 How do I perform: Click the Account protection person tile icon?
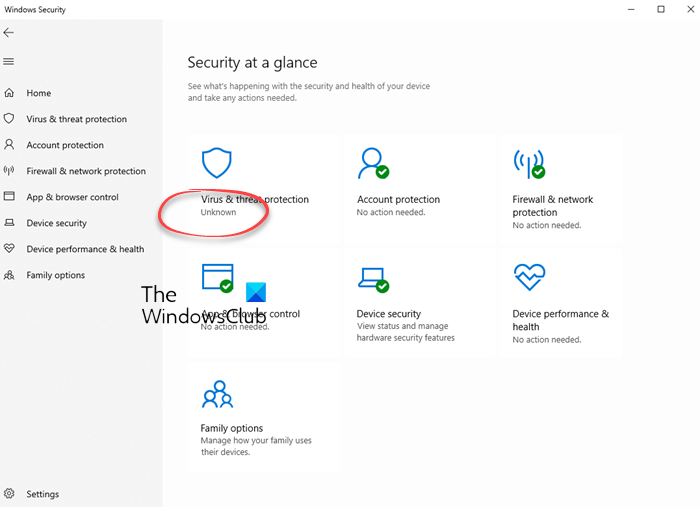pos(373,163)
